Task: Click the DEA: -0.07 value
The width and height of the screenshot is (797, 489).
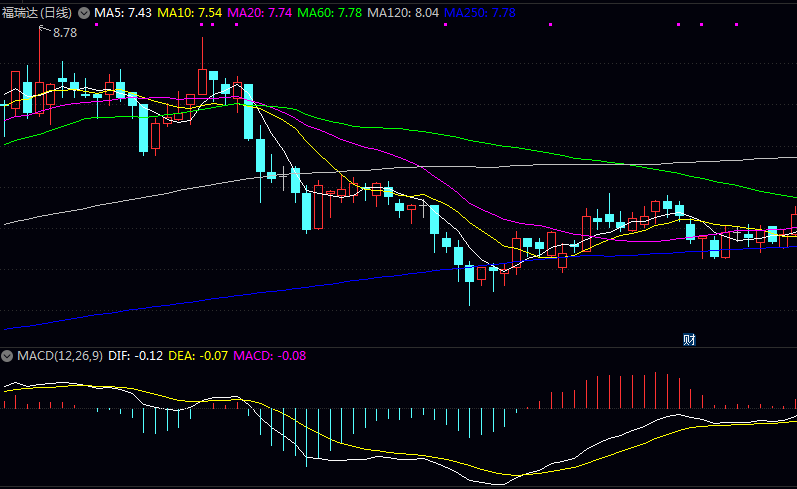Action: (x=198, y=356)
